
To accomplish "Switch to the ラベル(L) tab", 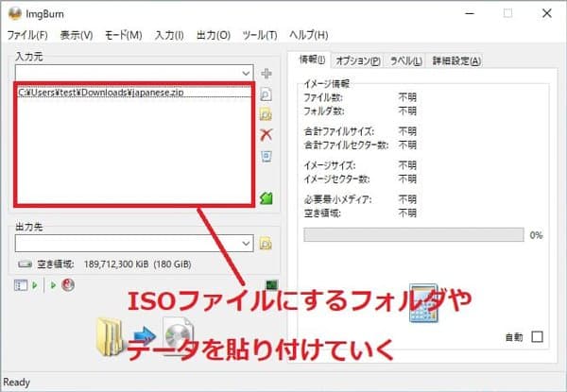I will [405, 60].
